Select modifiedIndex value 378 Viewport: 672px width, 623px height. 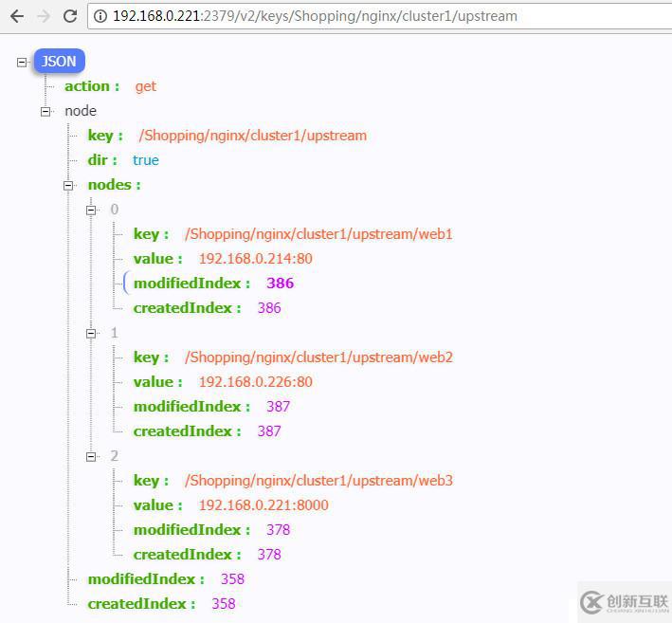(278, 530)
